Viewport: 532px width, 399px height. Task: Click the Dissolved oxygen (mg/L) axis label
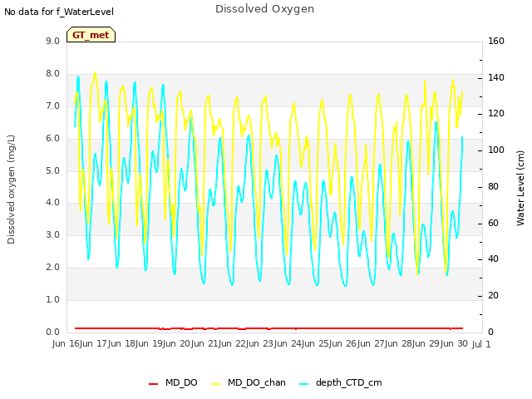click(x=11, y=190)
